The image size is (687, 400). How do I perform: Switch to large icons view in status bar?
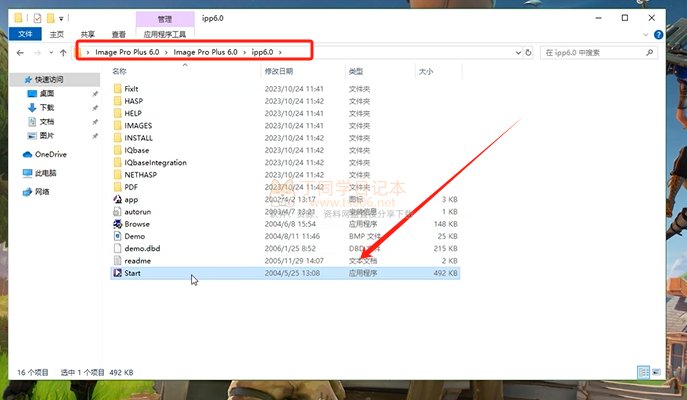point(656,373)
